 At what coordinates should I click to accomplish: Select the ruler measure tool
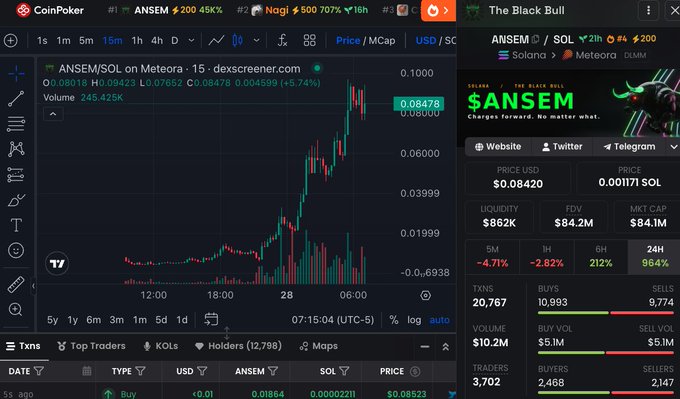[16, 285]
